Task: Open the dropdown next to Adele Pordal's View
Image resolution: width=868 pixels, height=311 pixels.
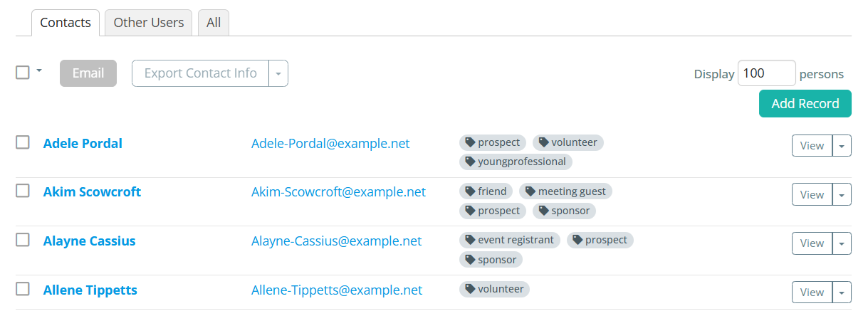Action: [842, 146]
